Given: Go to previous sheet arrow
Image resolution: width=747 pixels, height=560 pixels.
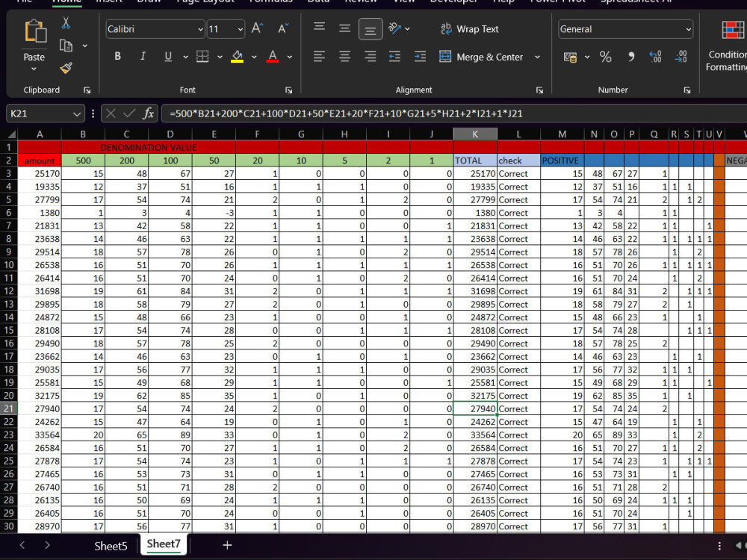Looking at the screenshot, I should [x=22, y=545].
